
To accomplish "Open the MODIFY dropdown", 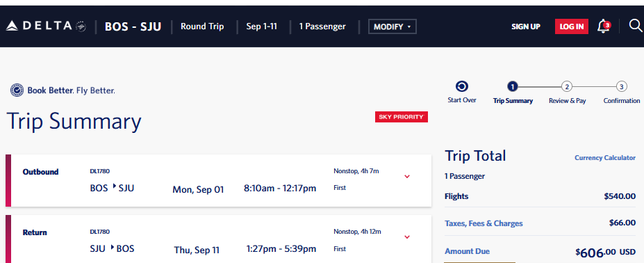I will (393, 26).
